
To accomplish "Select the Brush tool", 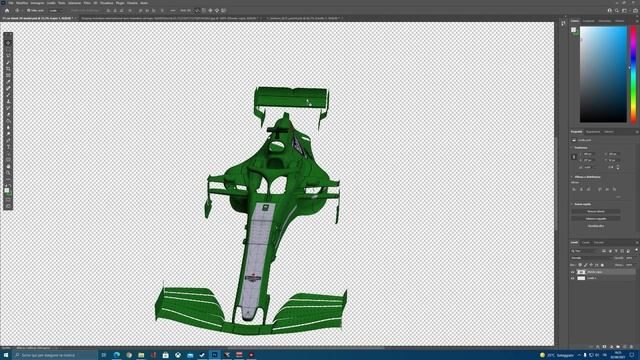I will click(x=8, y=95).
